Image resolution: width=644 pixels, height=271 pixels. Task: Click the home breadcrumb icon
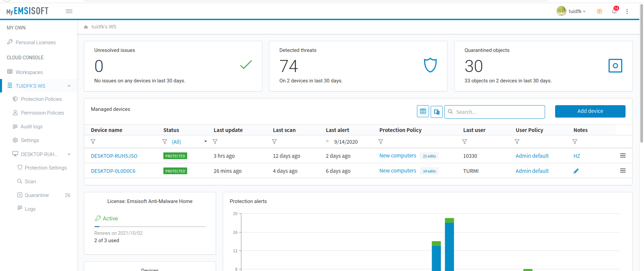click(x=86, y=27)
